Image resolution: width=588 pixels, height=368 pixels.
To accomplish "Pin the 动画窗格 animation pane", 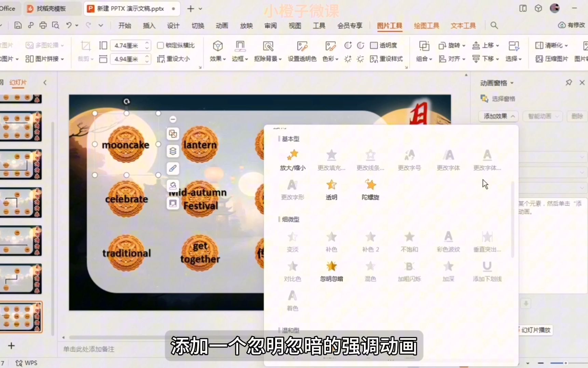I will 569,82.
